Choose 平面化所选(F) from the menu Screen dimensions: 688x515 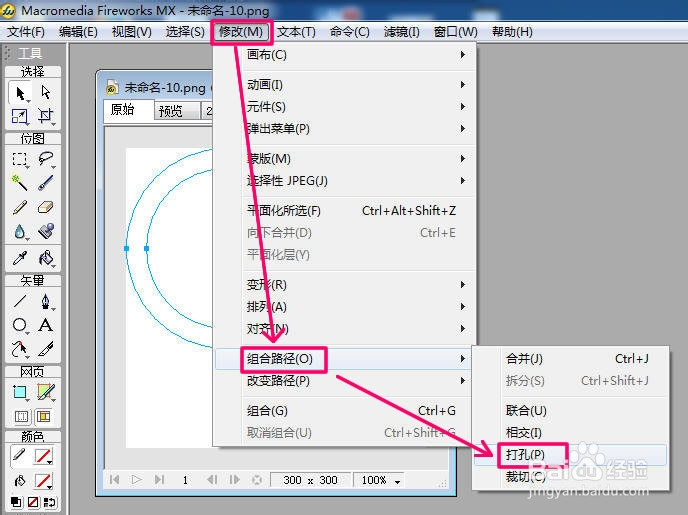tap(345, 211)
